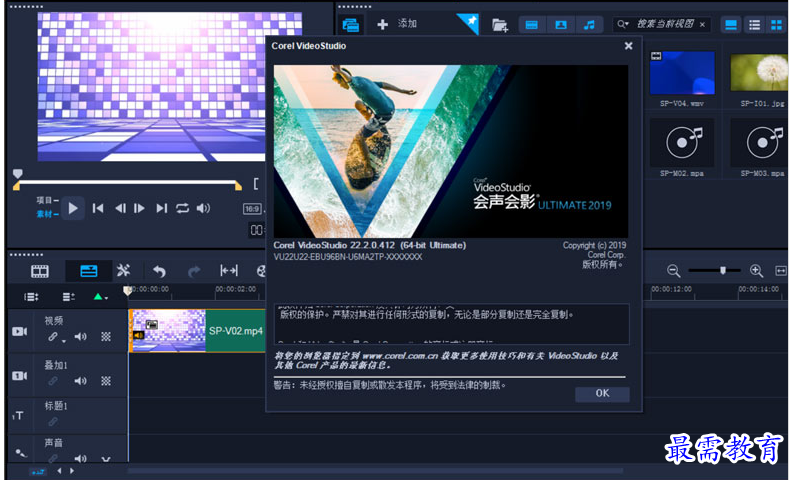Toggle track transparency on 叠加1 track
This screenshot has height=480, width=789.
106,381
